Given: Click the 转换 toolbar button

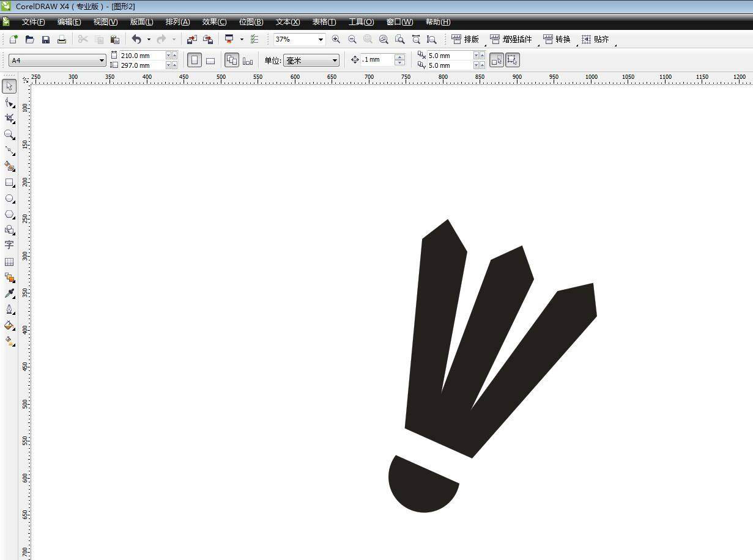Looking at the screenshot, I should (557, 39).
